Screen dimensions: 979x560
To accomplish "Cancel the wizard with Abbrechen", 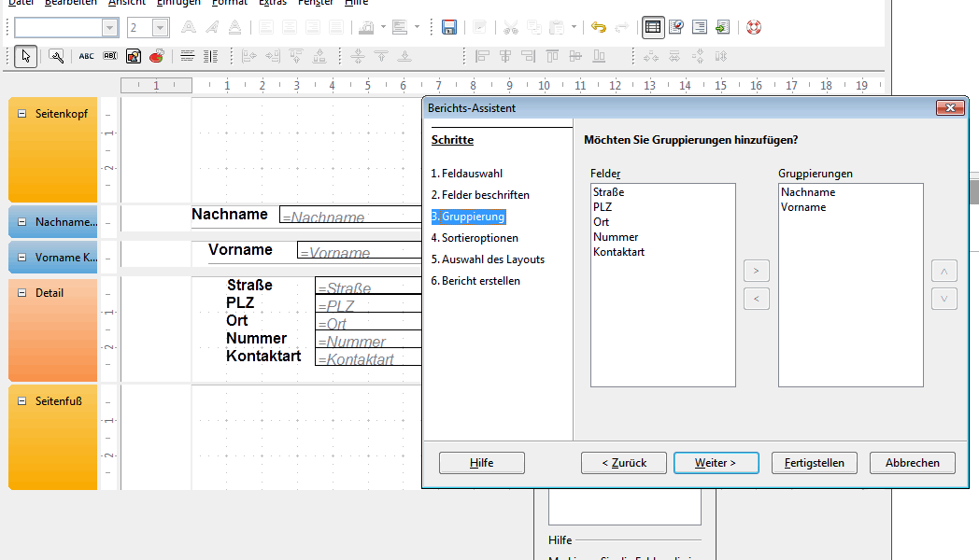I will tap(912, 463).
